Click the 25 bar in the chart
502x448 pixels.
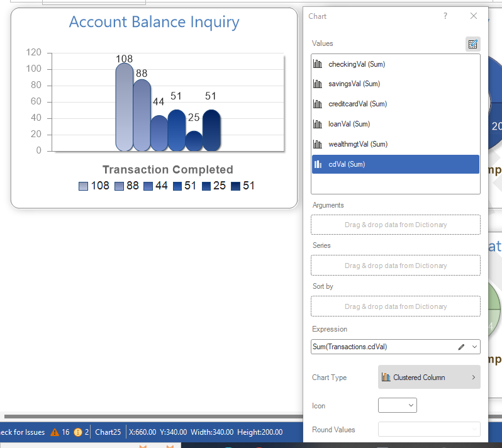194,141
